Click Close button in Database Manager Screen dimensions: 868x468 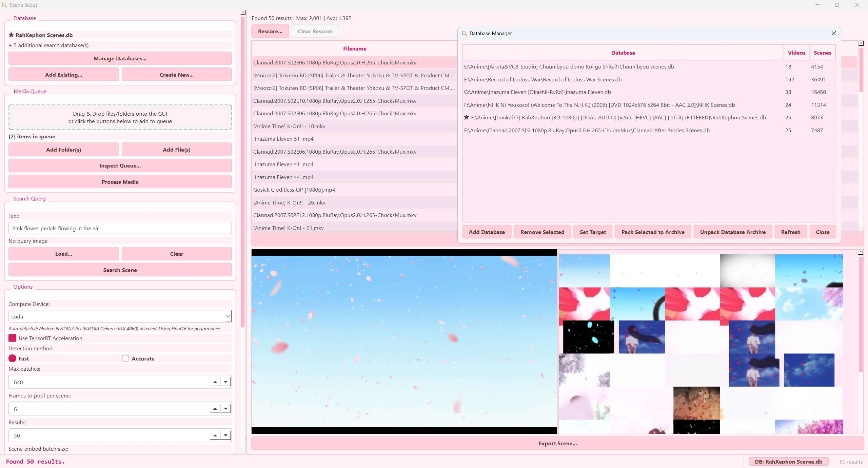pos(823,232)
